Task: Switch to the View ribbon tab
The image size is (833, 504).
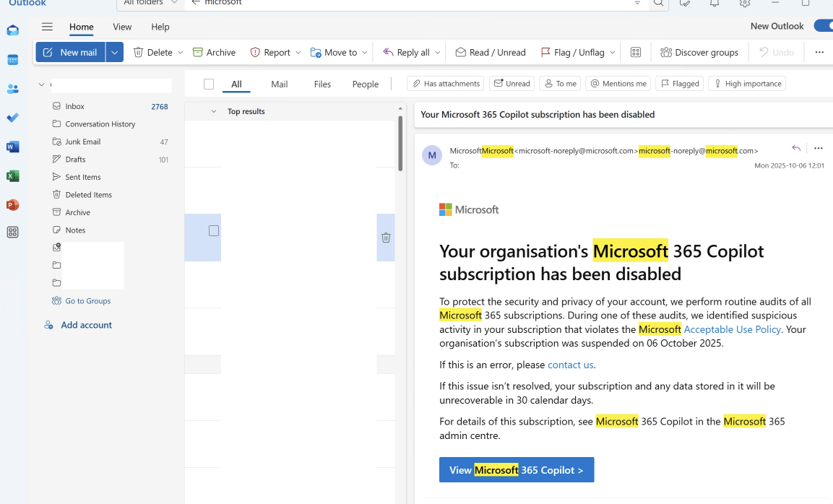Action: [122, 27]
